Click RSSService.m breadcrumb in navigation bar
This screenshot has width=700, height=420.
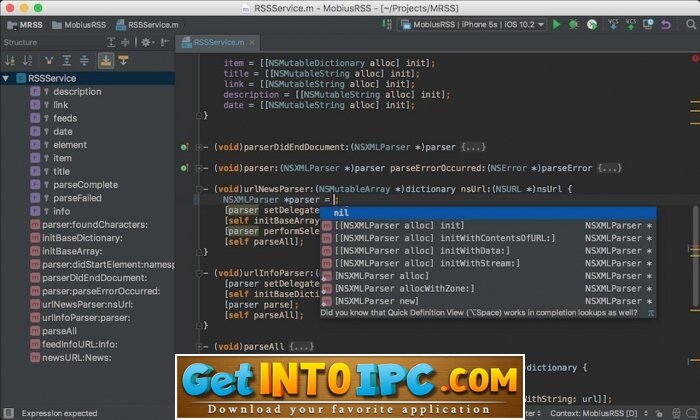[147, 25]
